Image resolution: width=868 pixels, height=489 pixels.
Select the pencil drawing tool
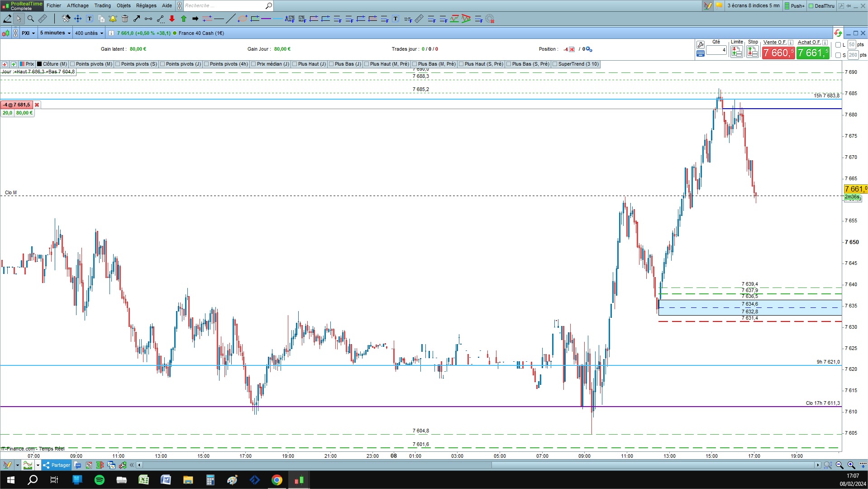point(7,19)
